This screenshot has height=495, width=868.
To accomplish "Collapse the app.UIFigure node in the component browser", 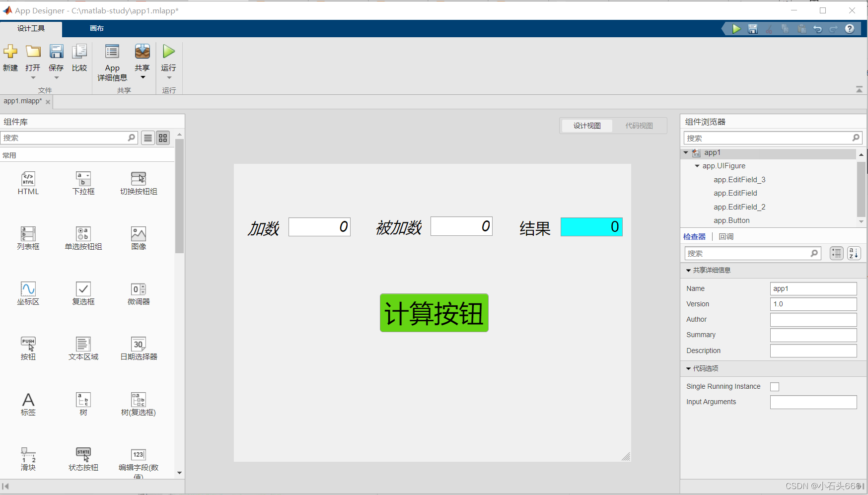I will pos(697,166).
